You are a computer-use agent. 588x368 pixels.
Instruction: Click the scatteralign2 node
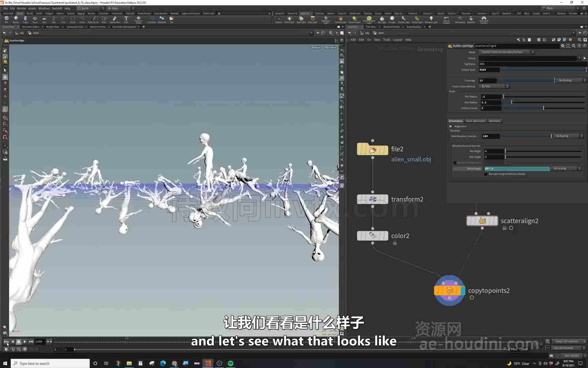pos(482,221)
